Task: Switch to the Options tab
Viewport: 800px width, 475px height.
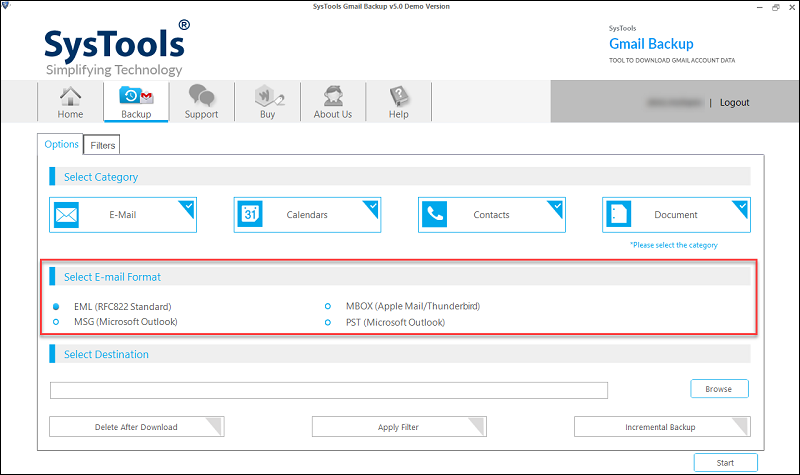Action: pos(61,144)
